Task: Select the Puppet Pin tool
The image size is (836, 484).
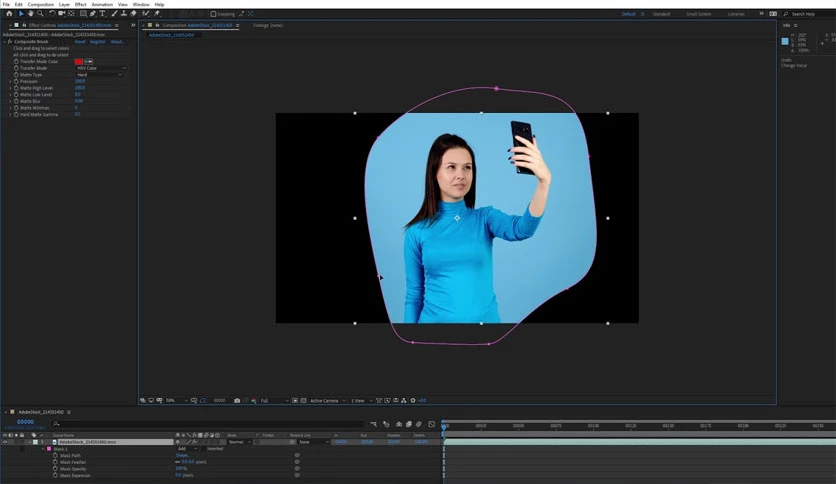Action: (157, 13)
